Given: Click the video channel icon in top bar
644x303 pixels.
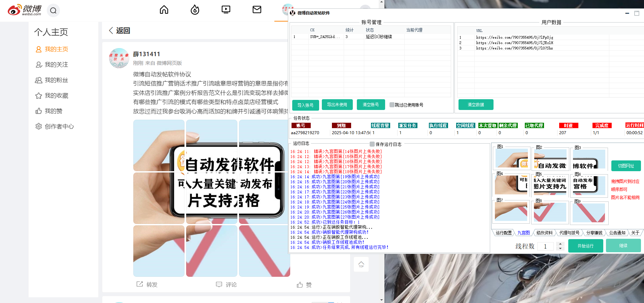Looking at the screenshot, I should pos(226,10).
